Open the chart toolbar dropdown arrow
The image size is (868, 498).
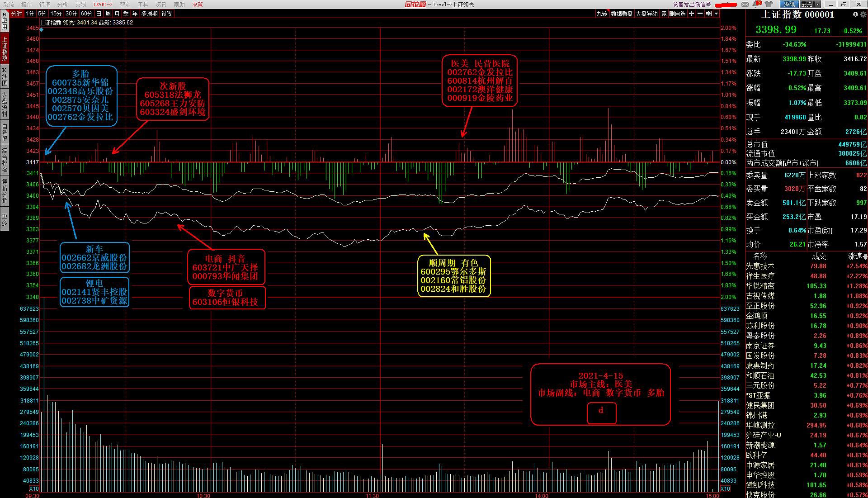(716, 14)
